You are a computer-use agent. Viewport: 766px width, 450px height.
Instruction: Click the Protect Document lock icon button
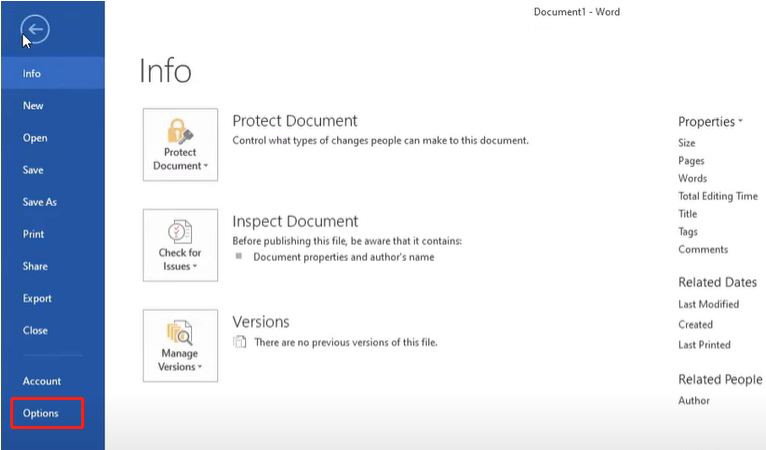(180, 145)
